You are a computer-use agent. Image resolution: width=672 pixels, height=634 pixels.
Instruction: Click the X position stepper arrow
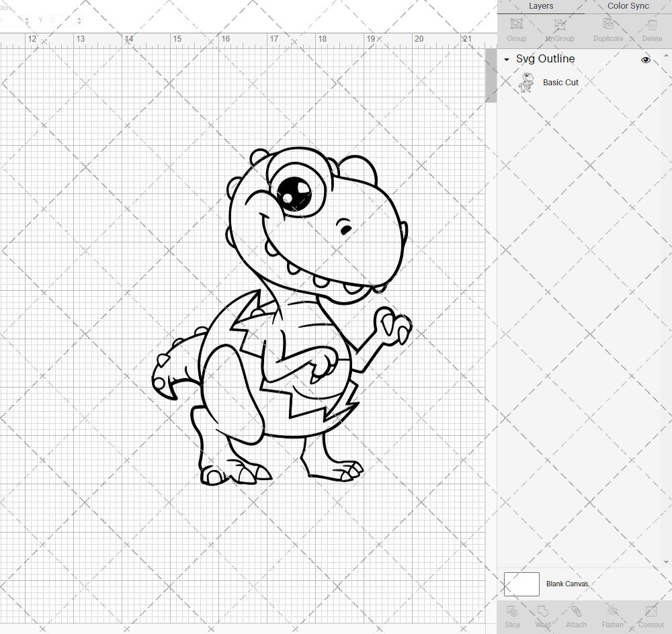pyautogui.click(x=27, y=20)
